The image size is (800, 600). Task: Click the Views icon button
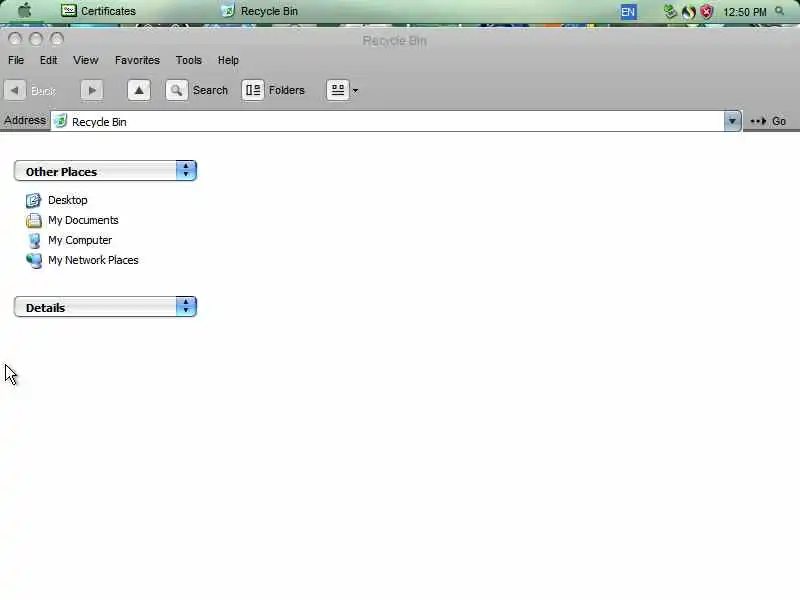click(338, 90)
